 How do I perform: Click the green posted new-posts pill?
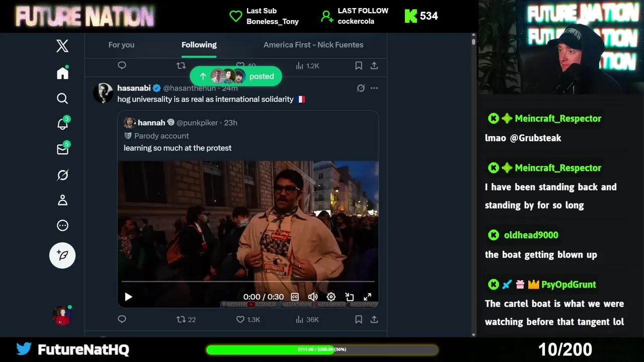[x=235, y=76]
